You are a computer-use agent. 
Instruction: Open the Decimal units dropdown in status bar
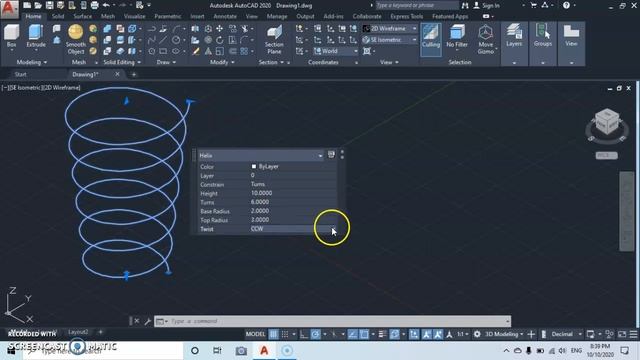click(x=566, y=334)
